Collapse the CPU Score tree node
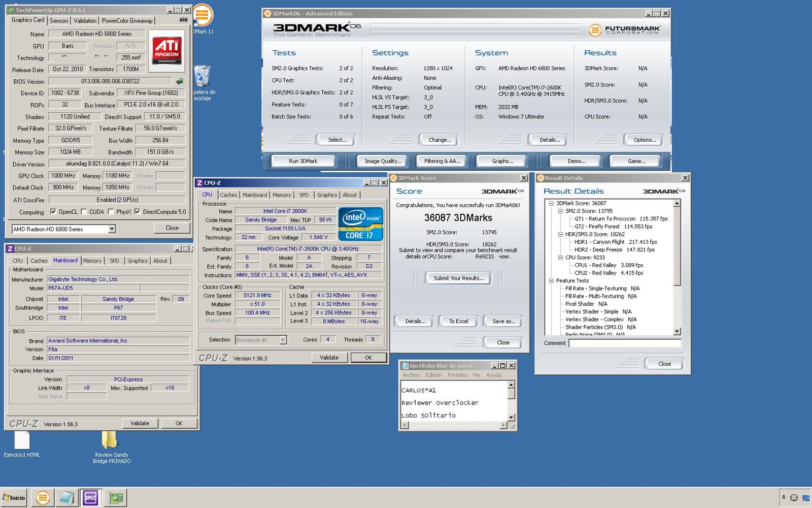Screen dimensions: 812x508 560,258
